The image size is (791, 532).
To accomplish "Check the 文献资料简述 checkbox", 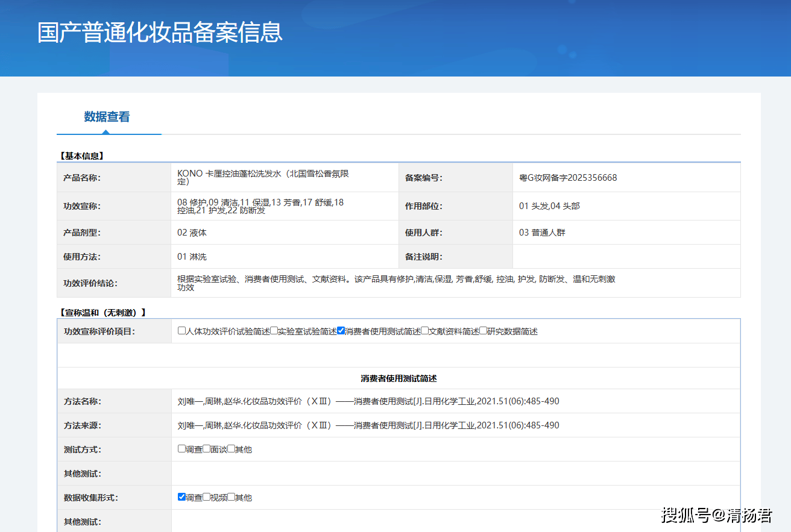I will pos(425,331).
